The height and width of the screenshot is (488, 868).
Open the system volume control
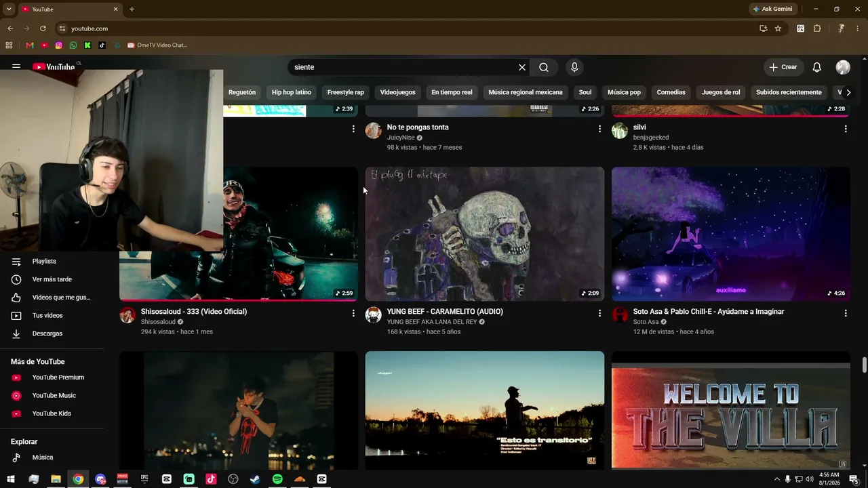pos(809,479)
